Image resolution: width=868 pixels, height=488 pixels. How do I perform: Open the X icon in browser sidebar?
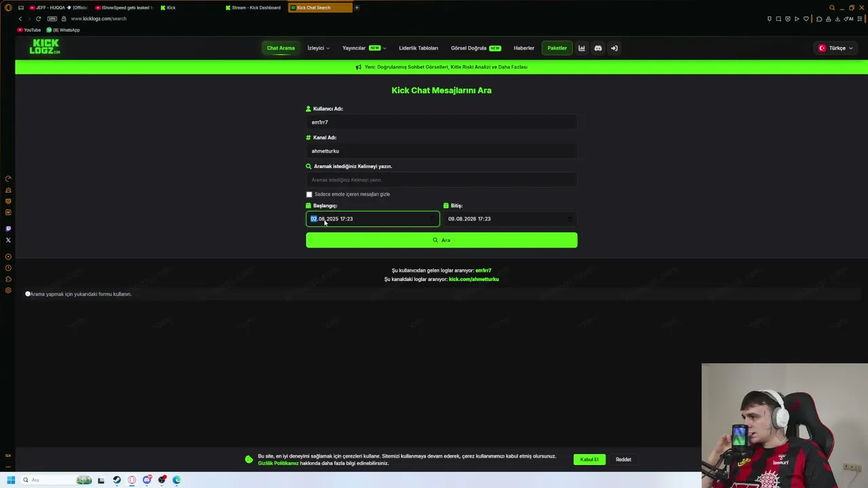click(x=8, y=240)
